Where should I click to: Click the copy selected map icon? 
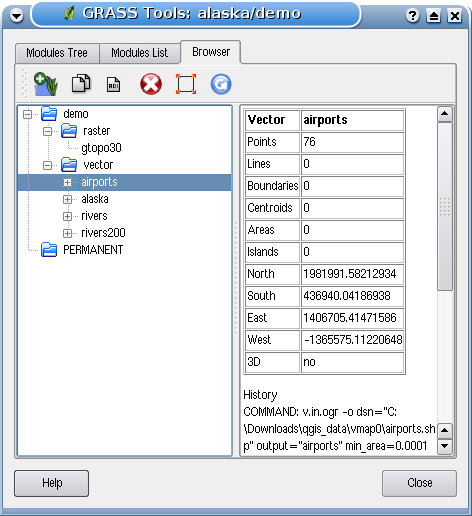[x=81, y=83]
